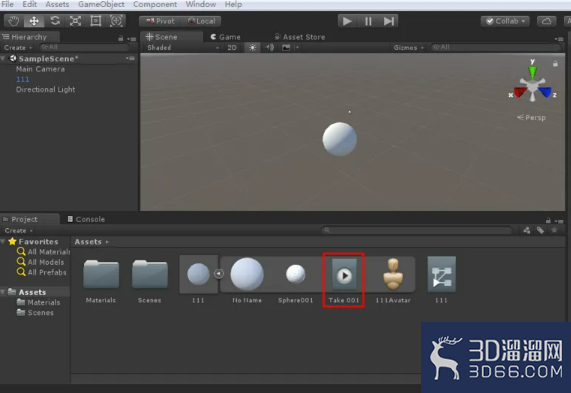Collapse the 111 model asset arrow
Viewport: 571px width, 393px height.
pos(218,274)
